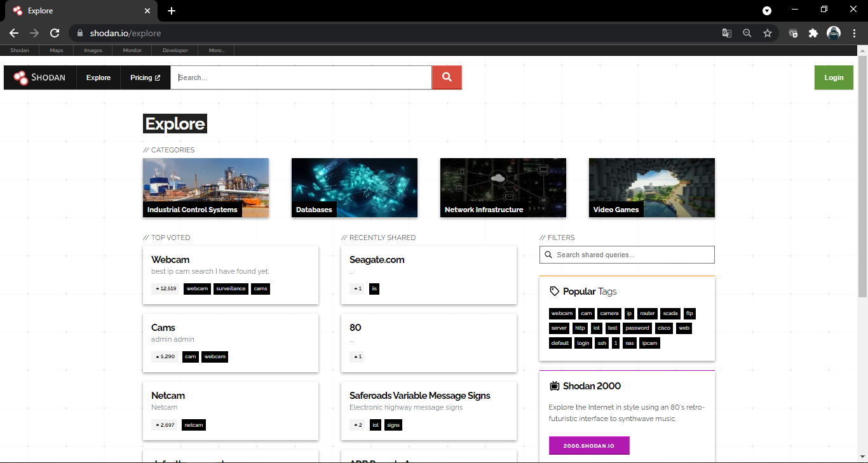Reload the page with refresh icon
Image resolution: width=868 pixels, height=463 pixels.
[55, 33]
